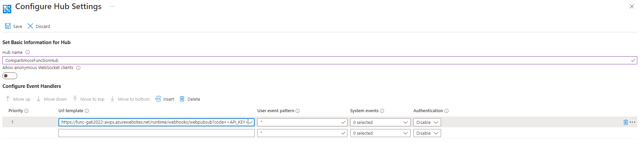Screen dimensions: 644x161
Task: Click the Delete trash icon in toolbar
Action: (182, 99)
